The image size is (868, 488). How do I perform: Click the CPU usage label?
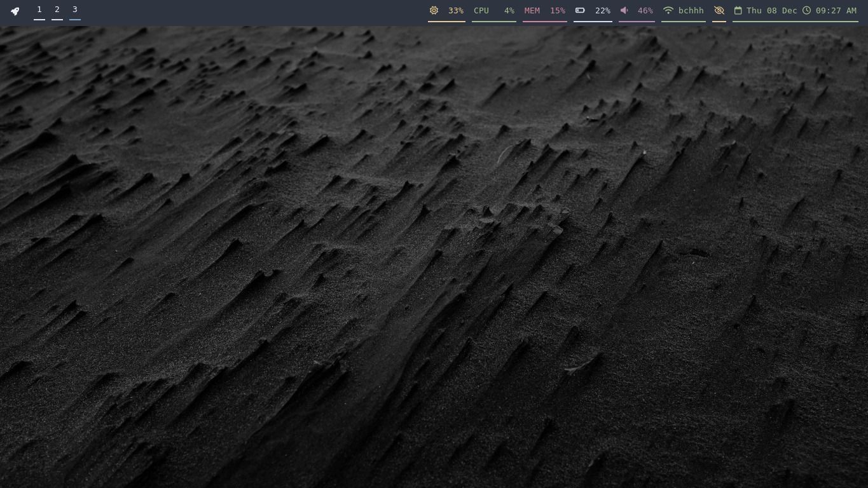(481, 10)
